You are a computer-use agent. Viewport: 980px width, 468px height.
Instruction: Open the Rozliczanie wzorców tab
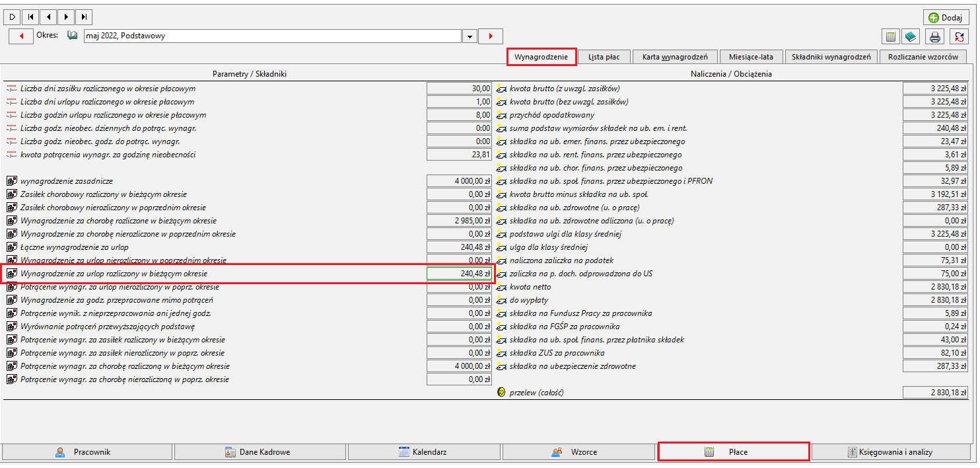pos(923,57)
